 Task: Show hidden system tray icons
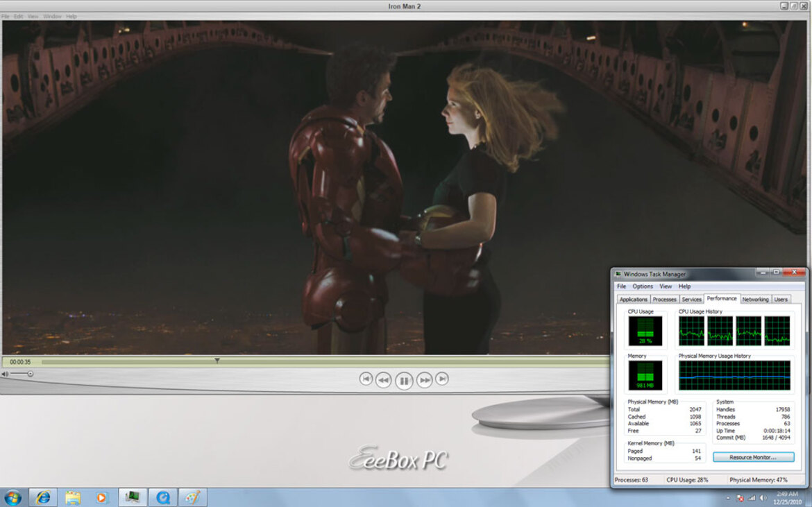pyautogui.click(x=728, y=498)
